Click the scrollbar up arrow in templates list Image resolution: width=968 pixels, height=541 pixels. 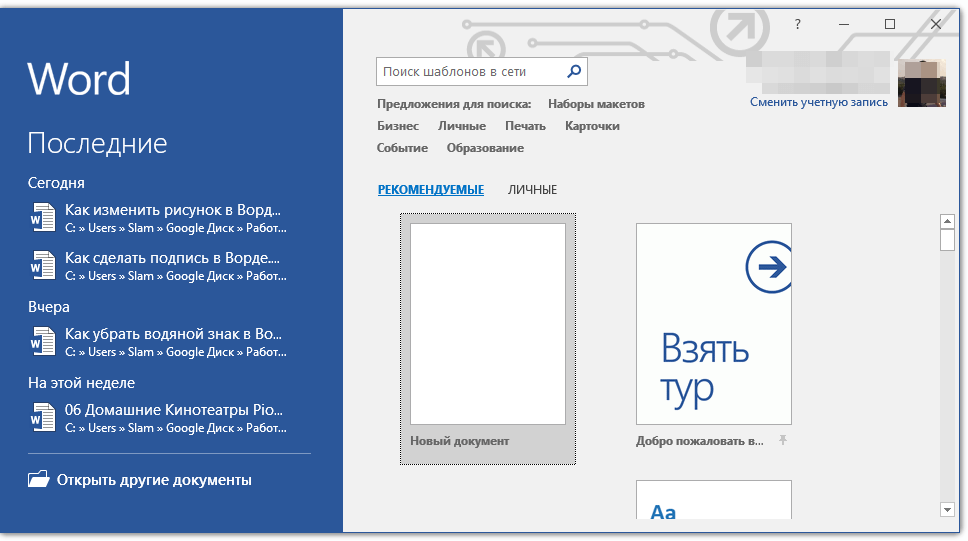coord(947,221)
